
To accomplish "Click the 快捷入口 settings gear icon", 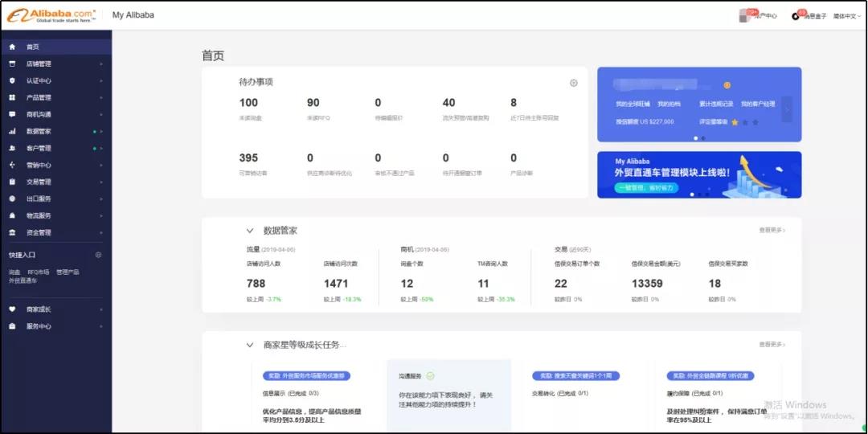I will point(99,255).
